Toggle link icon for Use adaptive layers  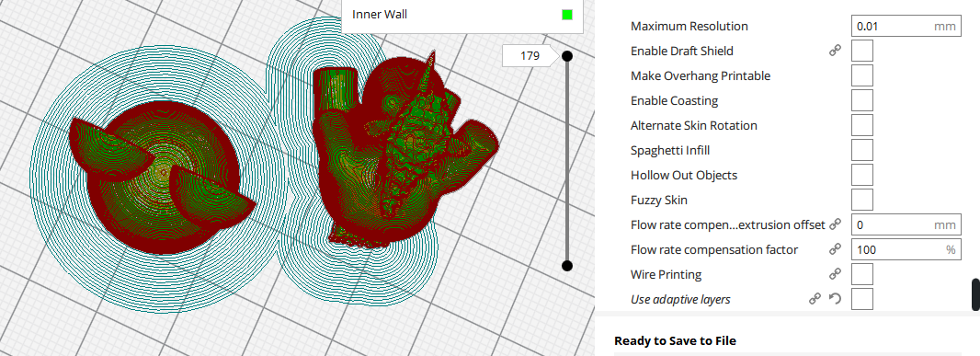coord(815,299)
